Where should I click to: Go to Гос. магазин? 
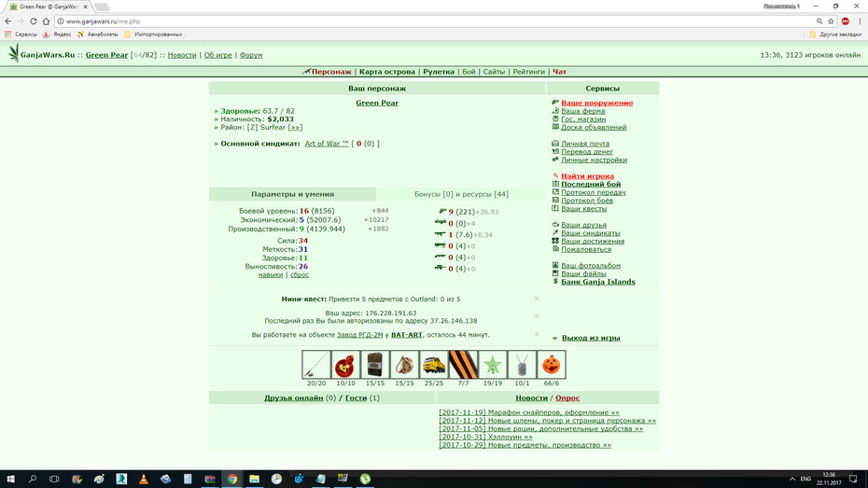pyautogui.click(x=583, y=119)
